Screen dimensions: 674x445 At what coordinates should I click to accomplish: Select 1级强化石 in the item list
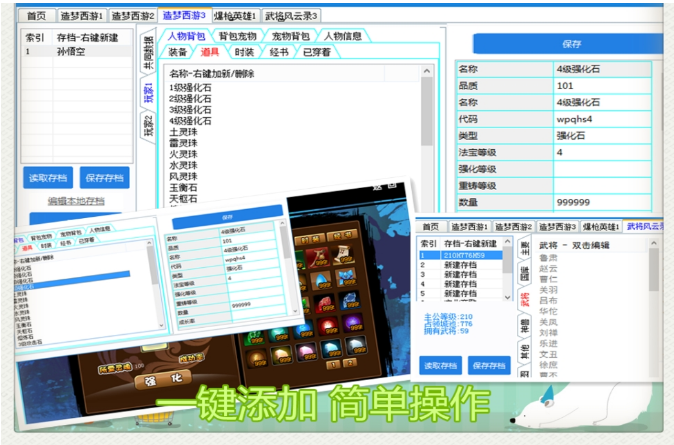pyautogui.click(x=190, y=88)
